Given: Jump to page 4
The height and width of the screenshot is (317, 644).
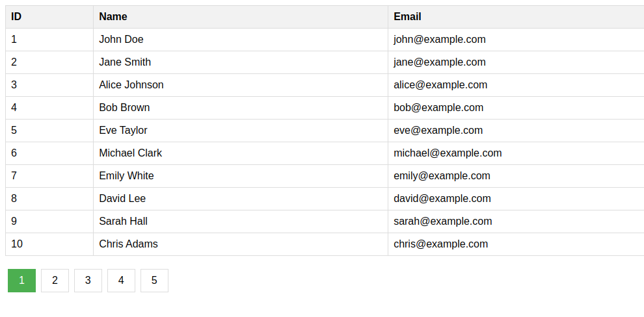Looking at the screenshot, I should point(121,281).
